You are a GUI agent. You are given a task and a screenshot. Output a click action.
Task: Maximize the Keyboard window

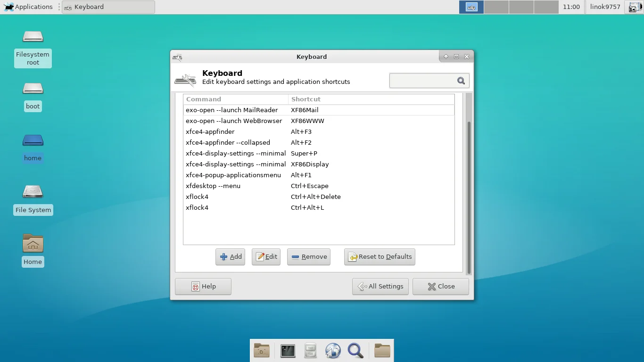click(x=456, y=57)
